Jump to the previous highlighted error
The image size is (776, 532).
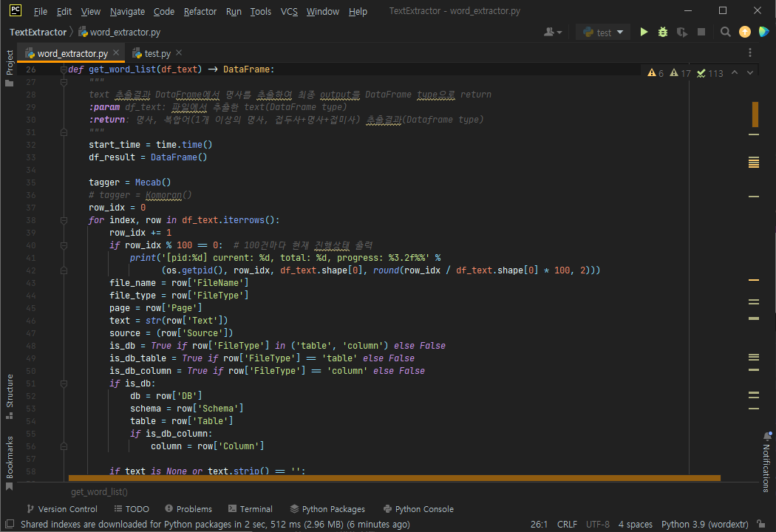click(735, 72)
